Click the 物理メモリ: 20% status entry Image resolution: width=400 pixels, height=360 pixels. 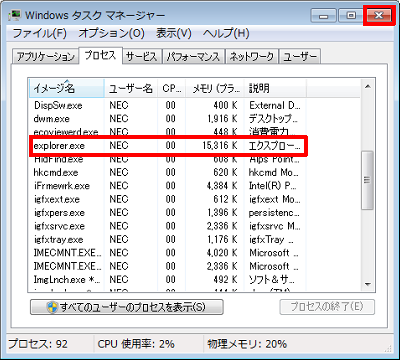[247, 344]
